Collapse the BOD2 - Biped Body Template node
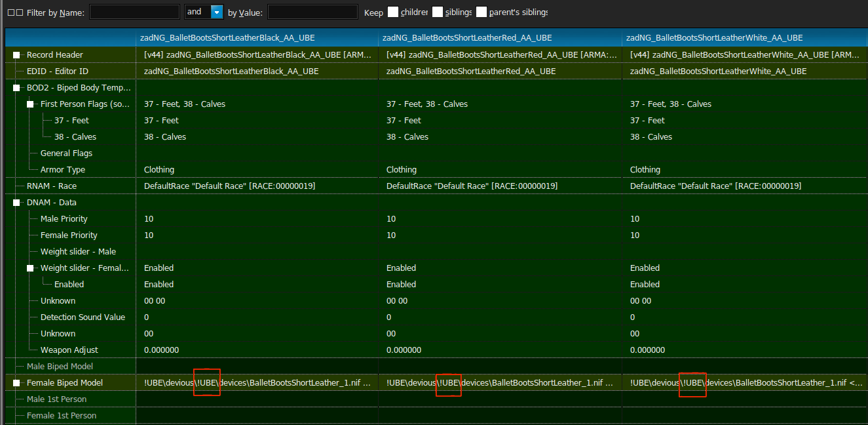868x425 pixels. coord(16,88)
